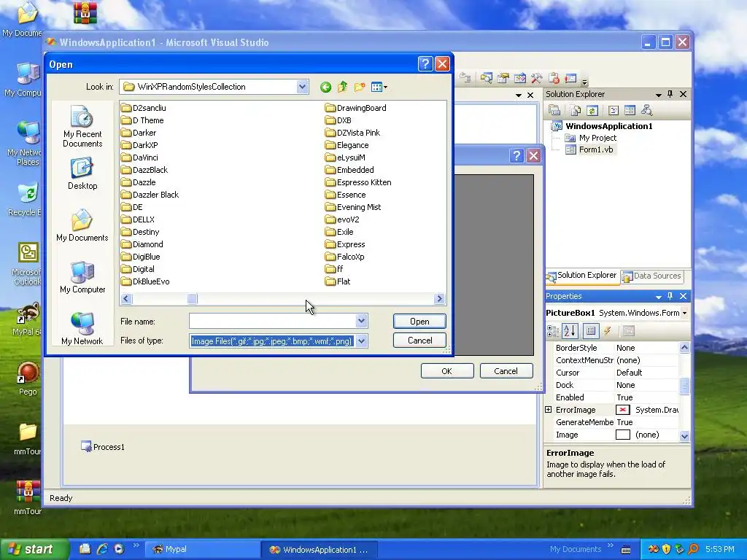Click Show All Files icon in Solution Explorer
The image size is (747, 560).
point(576,111)
